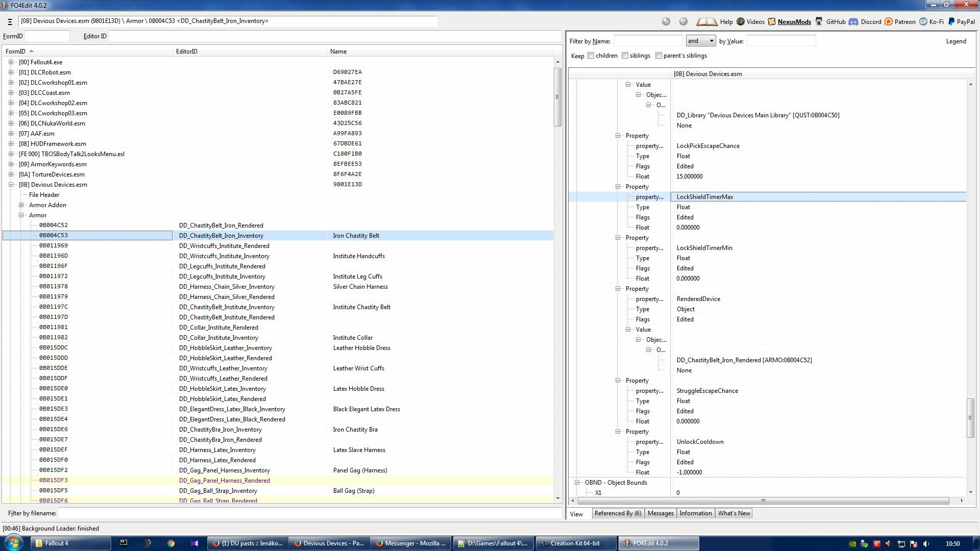Click the volume speaker tray icon
Image resolution: width=980 pixels, height=551 pixels.
point(926,544)
